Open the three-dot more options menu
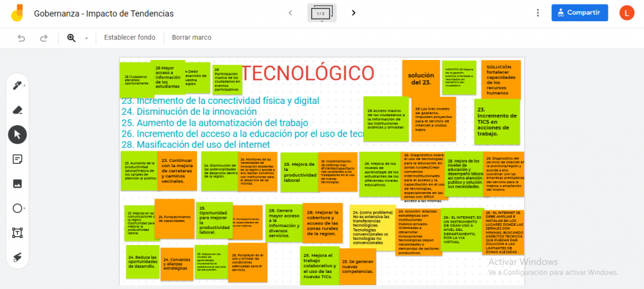 pos(538,12)
